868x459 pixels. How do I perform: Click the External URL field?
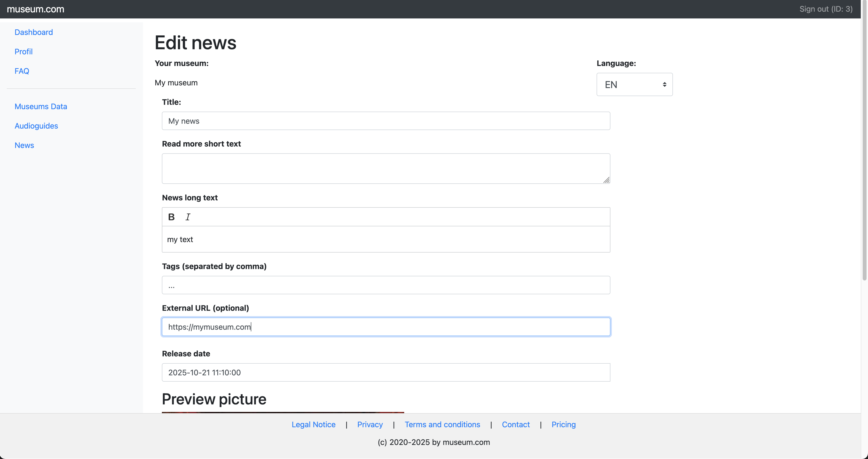pos(386,327)
